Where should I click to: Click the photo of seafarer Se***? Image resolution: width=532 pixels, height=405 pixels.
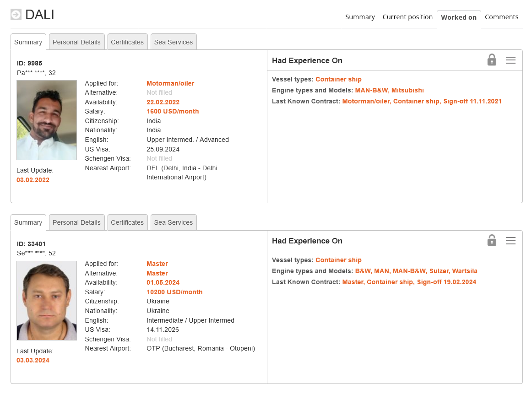pyautogui.click(x=47, y=301)
